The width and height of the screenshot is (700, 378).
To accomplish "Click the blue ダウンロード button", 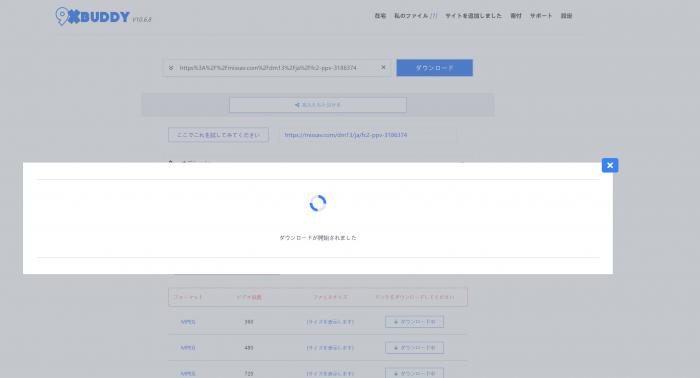I will coord(434,68).
